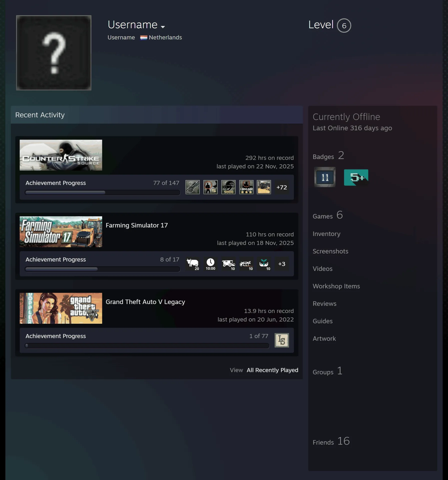Click GTA V achievement progress bar, 1 of 77
Screen dimensions: 448x480
click(147, 346)
